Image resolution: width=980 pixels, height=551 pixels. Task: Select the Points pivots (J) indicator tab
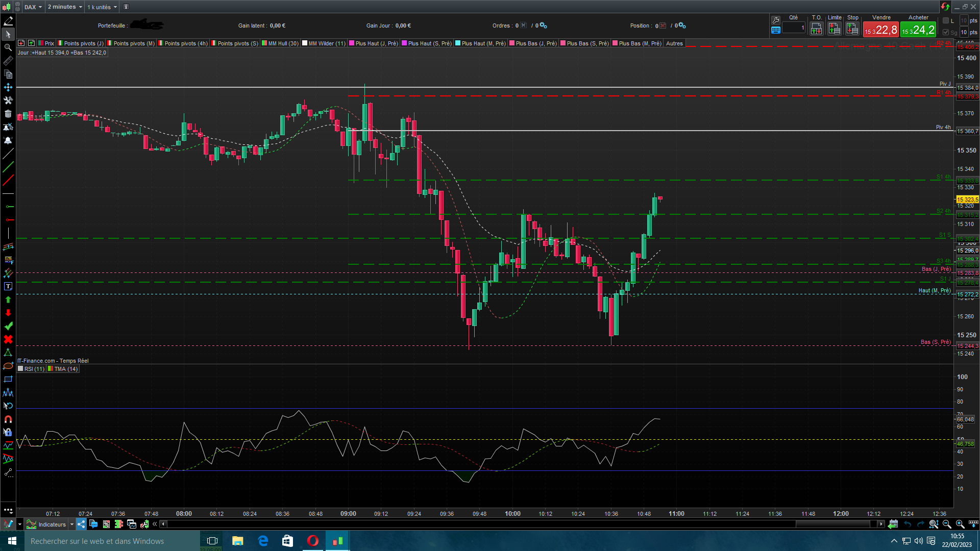(83, 43)
